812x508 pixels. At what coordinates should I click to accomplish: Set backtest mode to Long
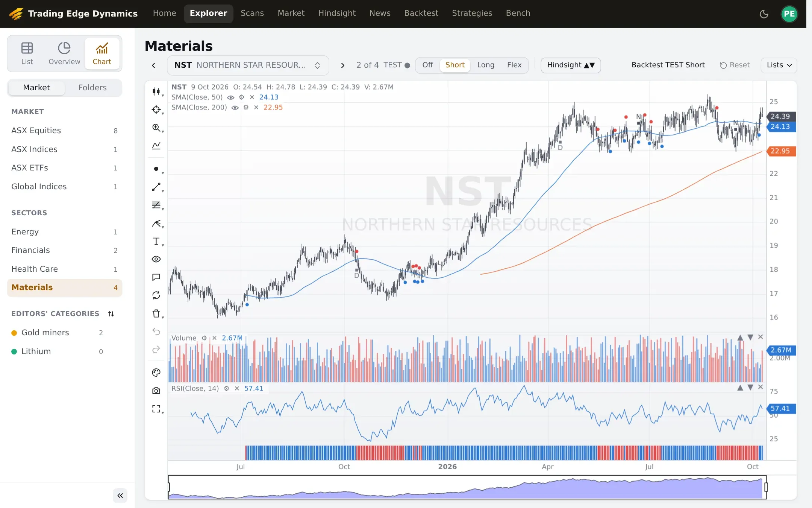[x=486, y=65]
